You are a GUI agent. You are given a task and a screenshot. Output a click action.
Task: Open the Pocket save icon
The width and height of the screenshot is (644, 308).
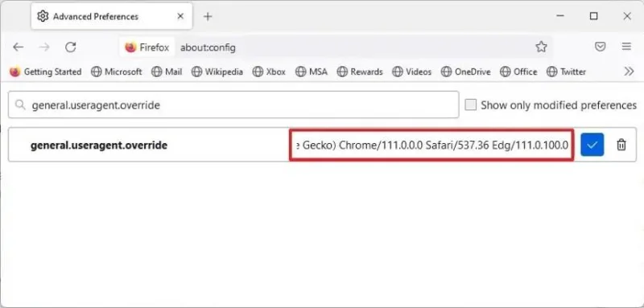point(601,47)
